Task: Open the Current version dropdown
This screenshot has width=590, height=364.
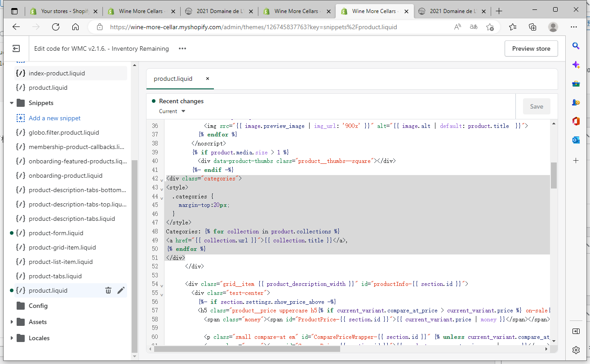Action: tap(172, 111)
